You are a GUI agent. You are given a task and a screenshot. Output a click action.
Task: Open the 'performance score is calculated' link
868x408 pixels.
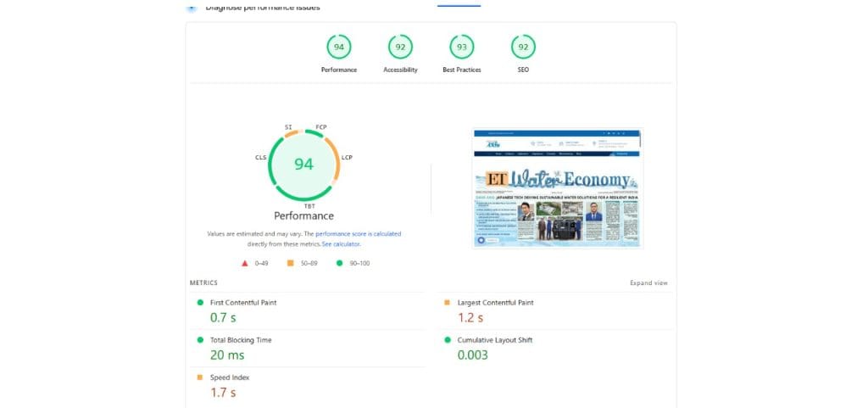(358, 233)
